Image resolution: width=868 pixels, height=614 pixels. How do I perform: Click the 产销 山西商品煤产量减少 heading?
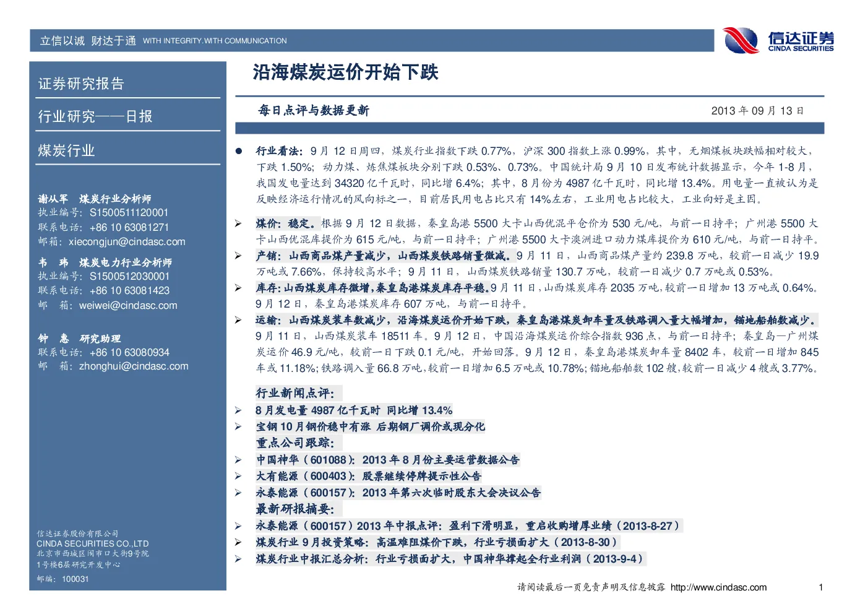[x=384, y=256]
